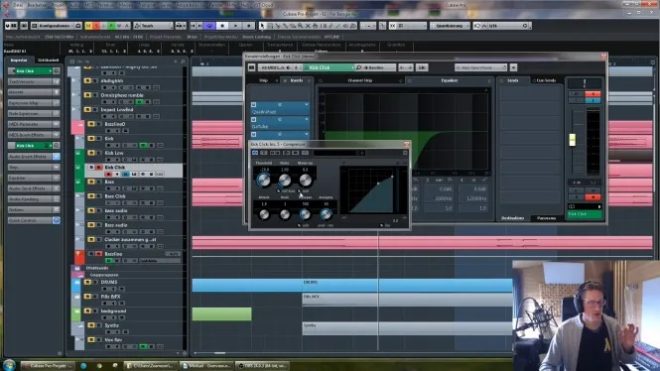This screenshot has width=660, height=371.
Task: Click the Stop transport button
Action: point(222,26)
